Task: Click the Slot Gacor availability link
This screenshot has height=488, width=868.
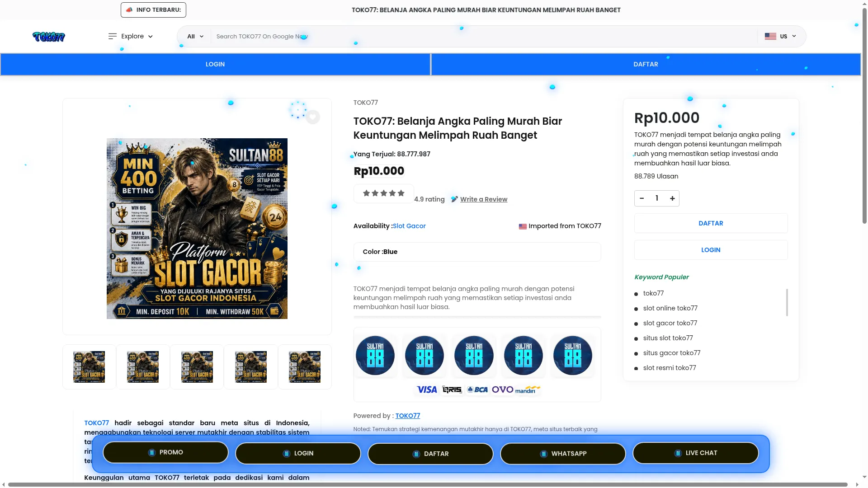Action: point(409,226)
